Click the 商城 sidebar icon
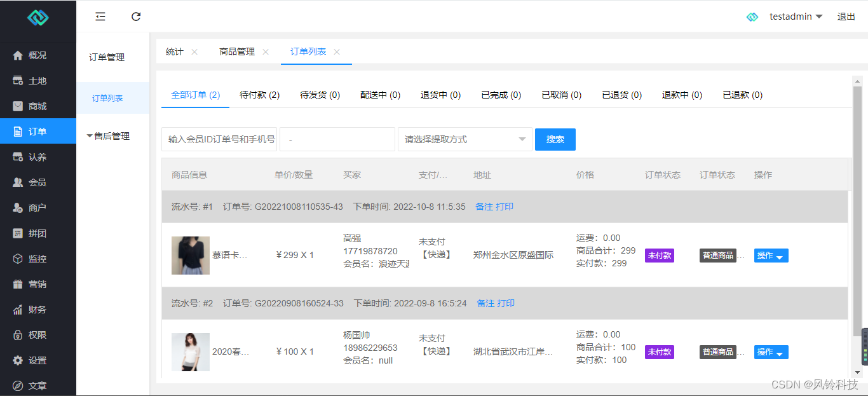Screen dimensions: 868x396 [18, 106]
